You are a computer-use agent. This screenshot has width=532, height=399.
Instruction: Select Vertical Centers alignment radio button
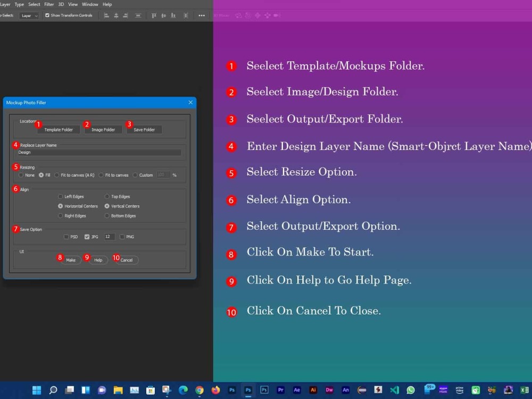(107, 206)
